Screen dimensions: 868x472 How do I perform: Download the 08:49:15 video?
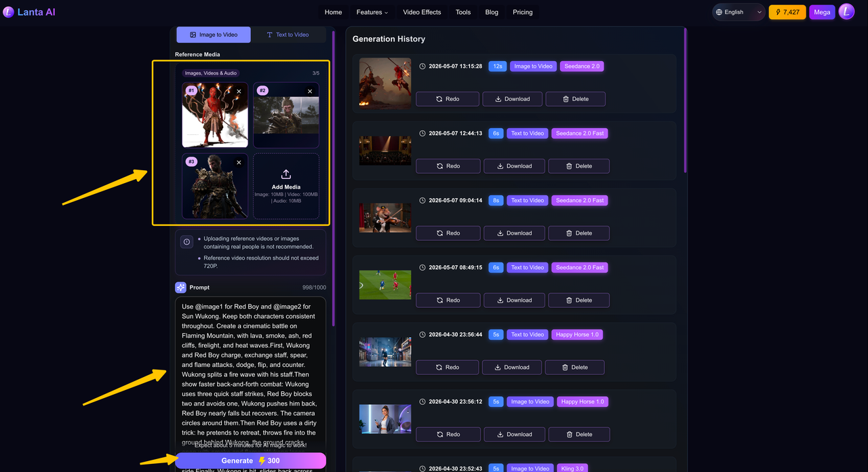click(x=514, y=300)
